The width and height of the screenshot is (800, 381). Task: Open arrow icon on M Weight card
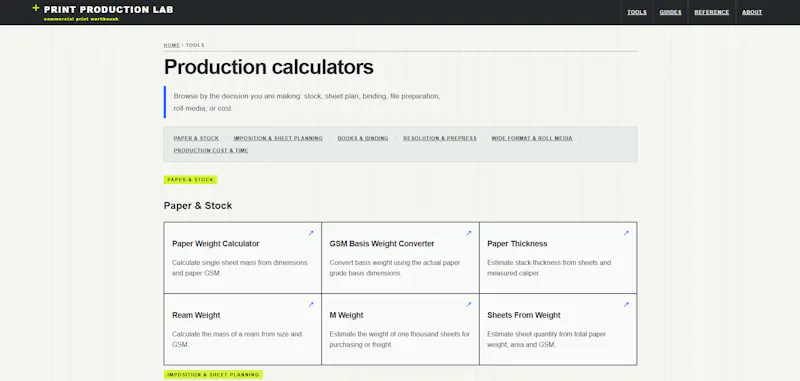pyautogui.click(x=468, y=304)
